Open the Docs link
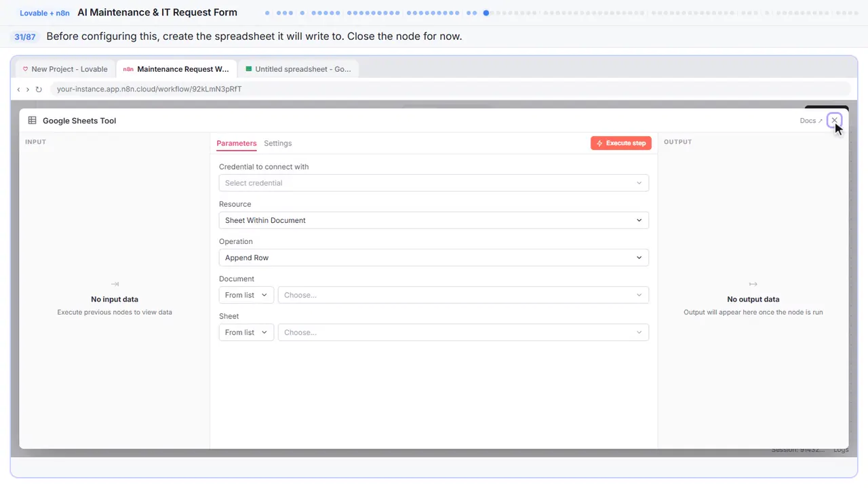This screenshot has width=868, height=488. click(811, 121)
